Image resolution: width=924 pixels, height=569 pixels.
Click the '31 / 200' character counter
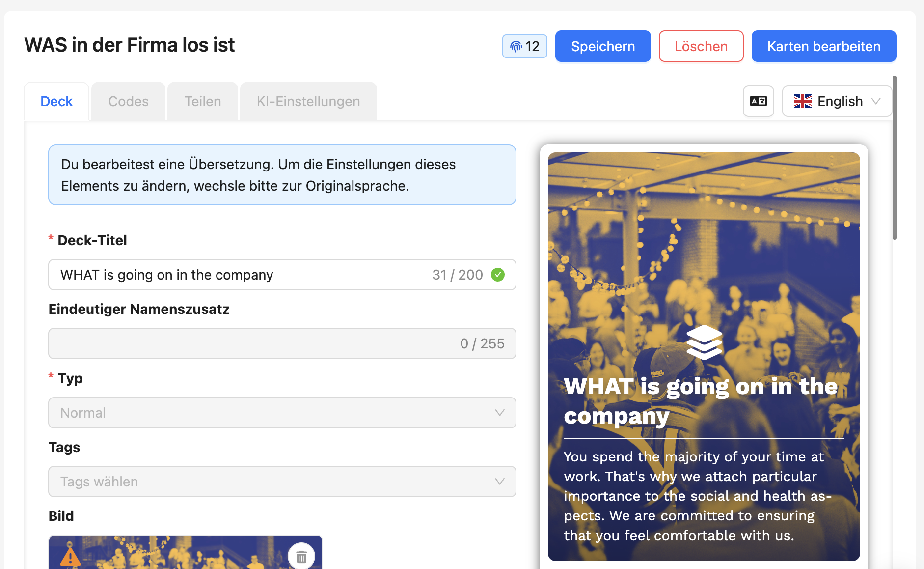coord(458,275)
